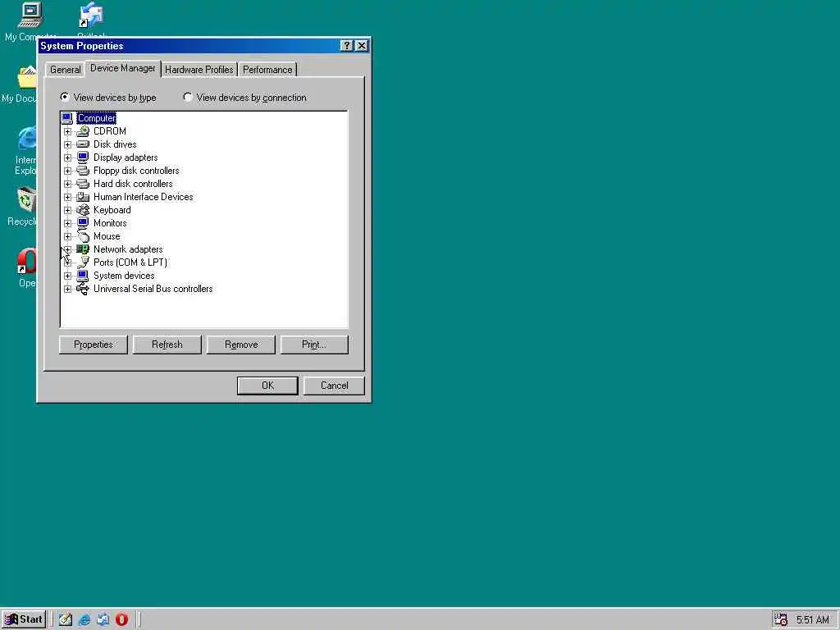Viewport: 840px width, 630px height.
Task: Expand the Floppy disk controllers node
Action: tap(67, 171)
